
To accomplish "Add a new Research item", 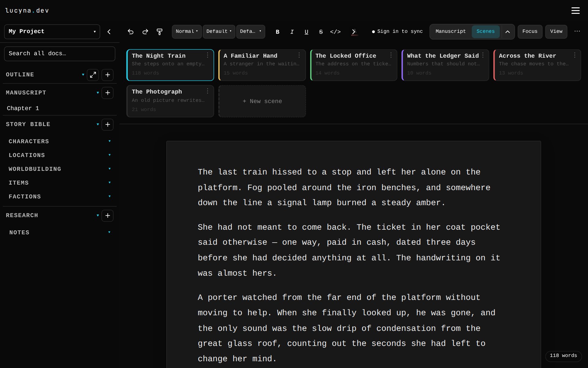I will click(107, 216).
